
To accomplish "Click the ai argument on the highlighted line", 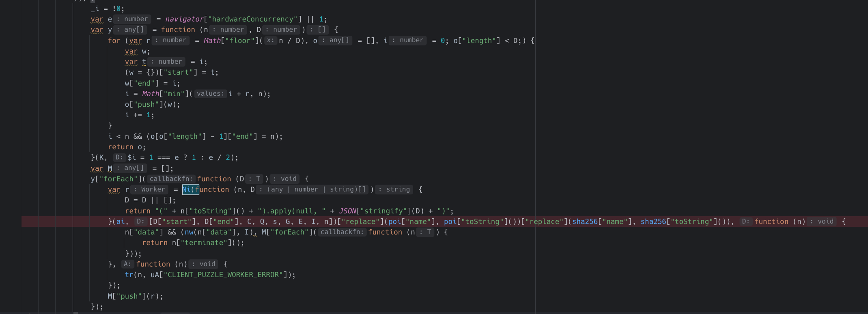I will [121, 222].
